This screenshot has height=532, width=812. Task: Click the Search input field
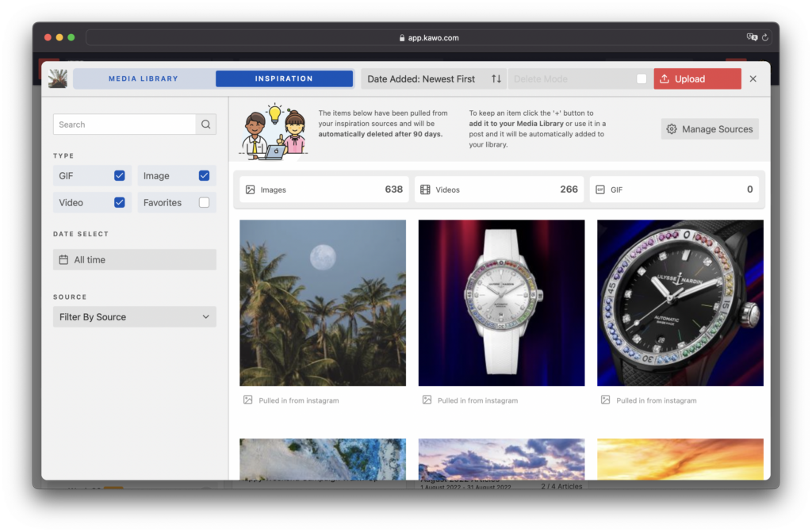[124, 124]
